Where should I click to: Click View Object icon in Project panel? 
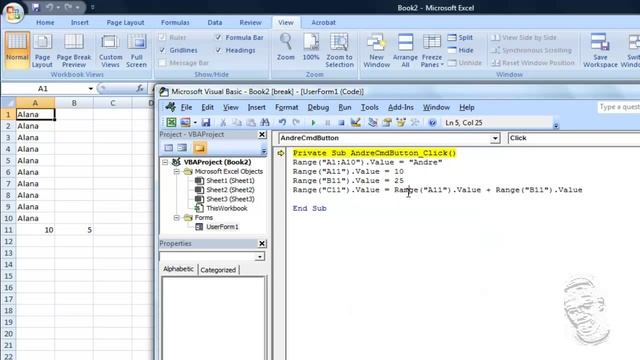pos(182,148)
